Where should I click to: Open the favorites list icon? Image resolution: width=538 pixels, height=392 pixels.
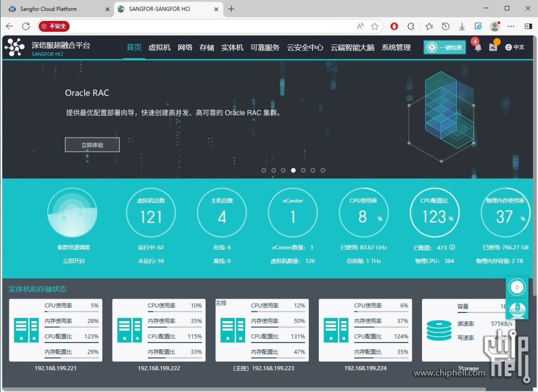429,26
